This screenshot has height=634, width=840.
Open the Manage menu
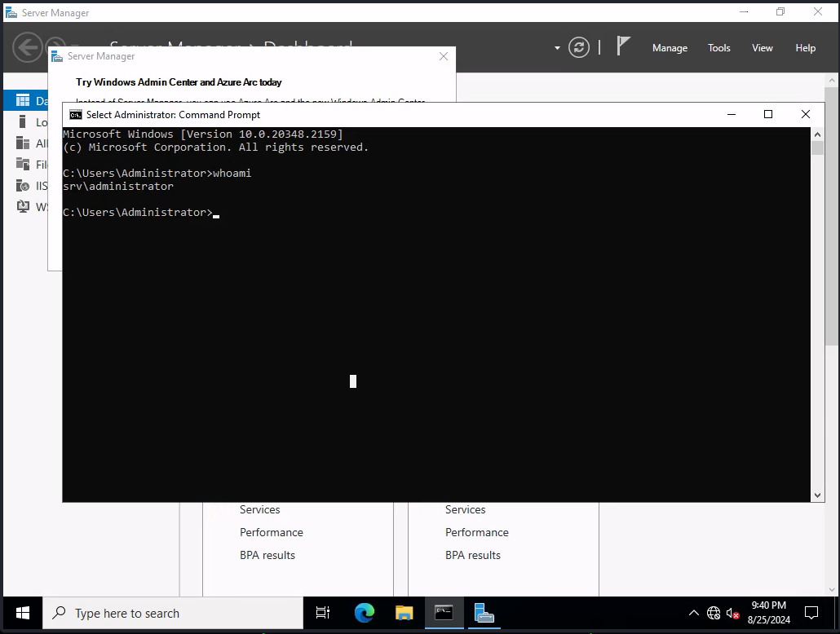pos(670,48)
